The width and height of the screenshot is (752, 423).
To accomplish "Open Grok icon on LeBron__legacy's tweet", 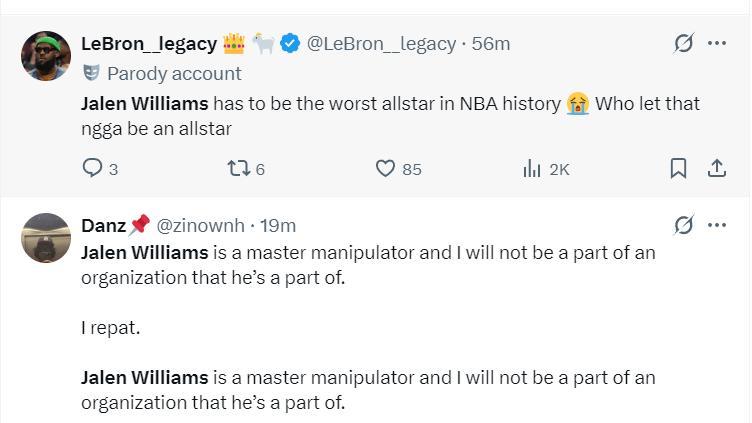I will pos(684,43).
